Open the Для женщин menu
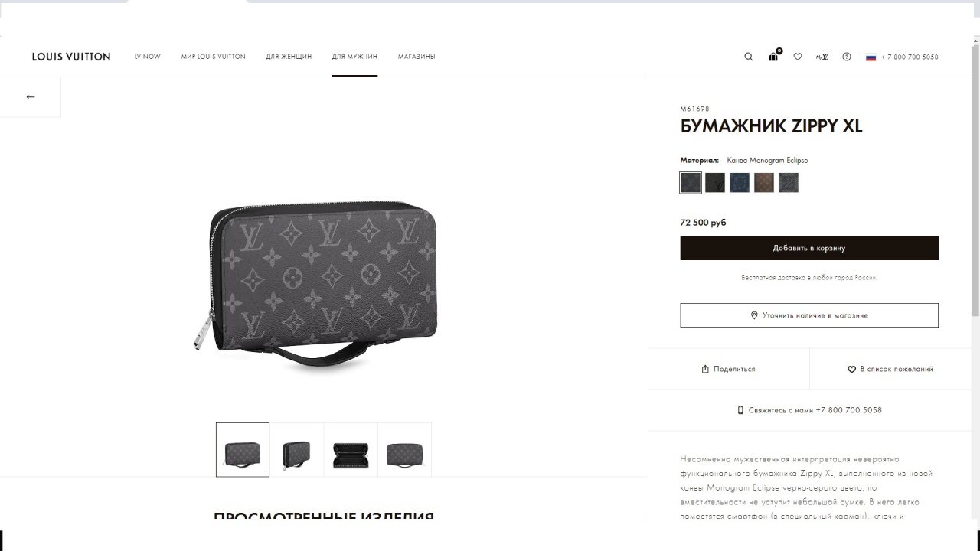Screen dimensions: 980x551 coord(289,57)
